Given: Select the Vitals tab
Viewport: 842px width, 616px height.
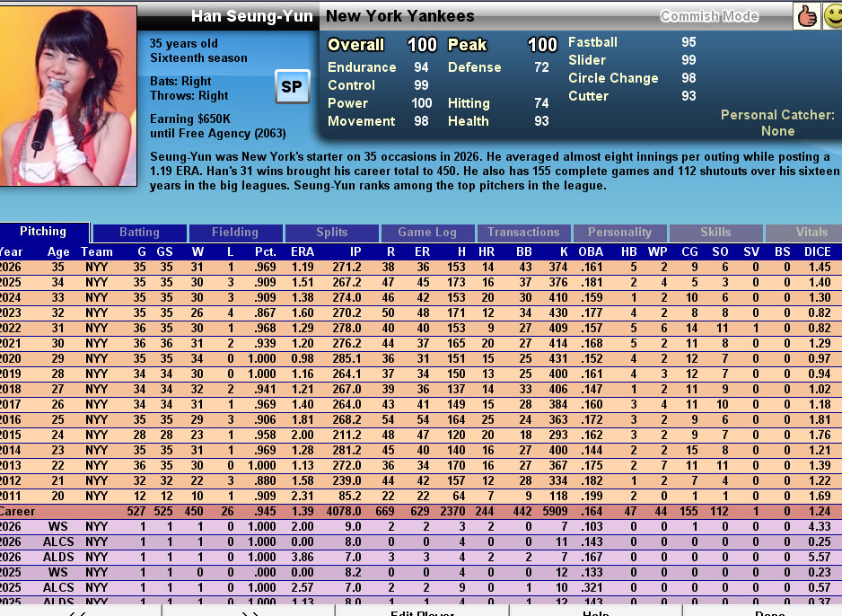Looking at the screenshot, I should click(x=804, y=233).
